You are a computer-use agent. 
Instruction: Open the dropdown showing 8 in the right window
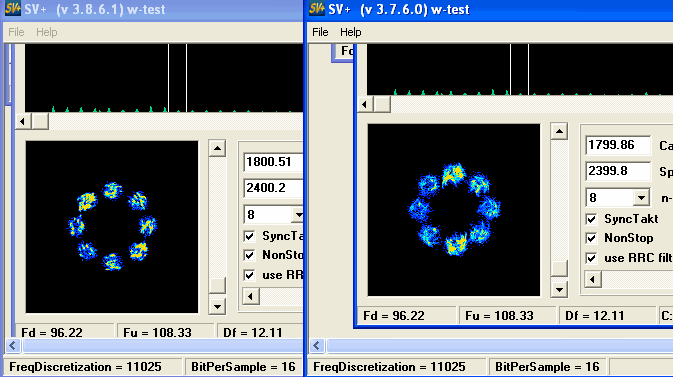[642, 198]
